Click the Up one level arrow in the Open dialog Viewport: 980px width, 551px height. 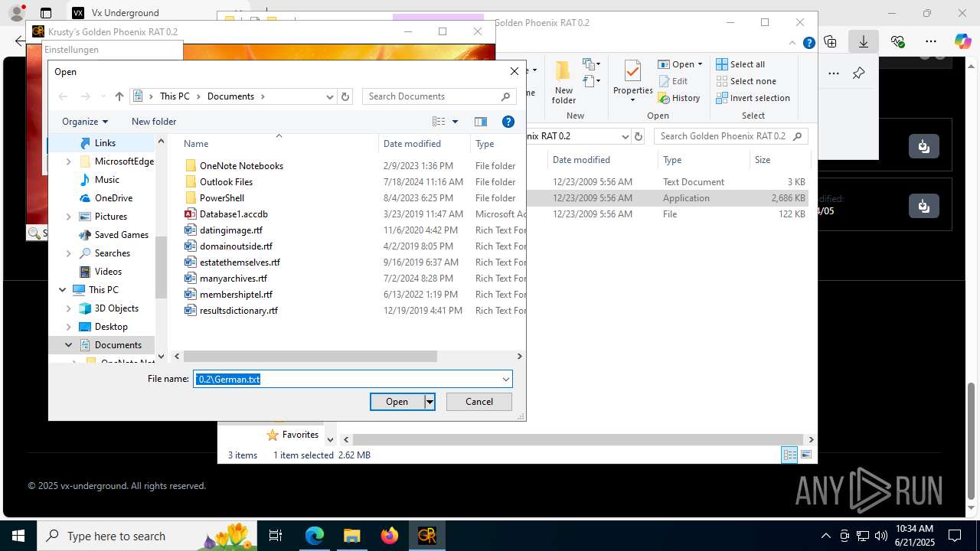click(x=119, y=96)
